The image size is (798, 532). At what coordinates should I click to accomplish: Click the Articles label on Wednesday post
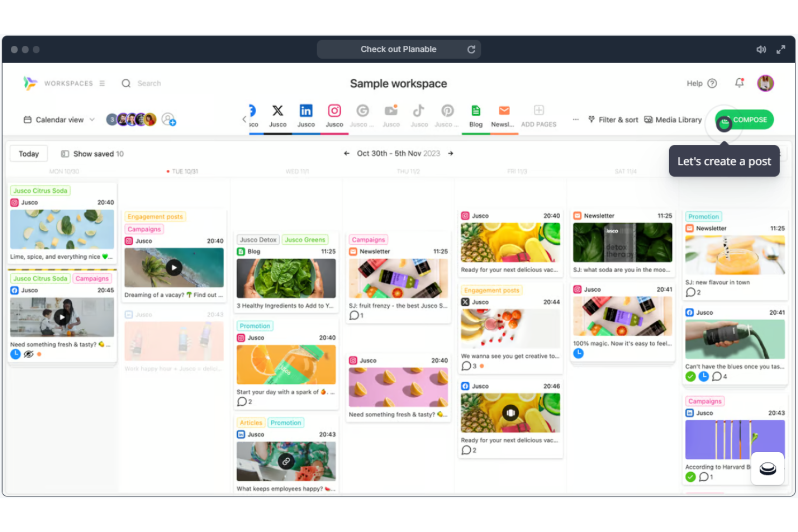(x=251, y=423)
